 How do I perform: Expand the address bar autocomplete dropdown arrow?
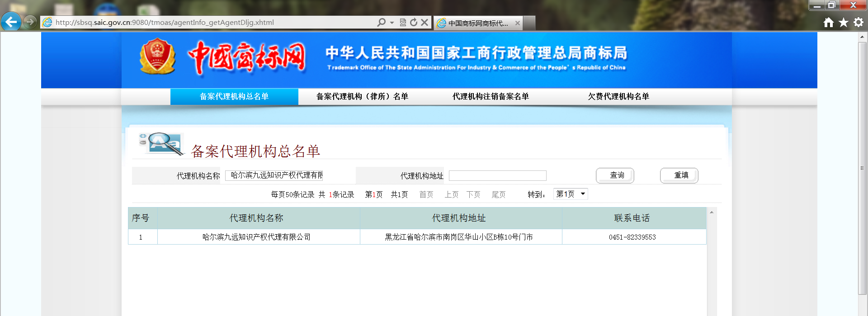tap(392, 23)
